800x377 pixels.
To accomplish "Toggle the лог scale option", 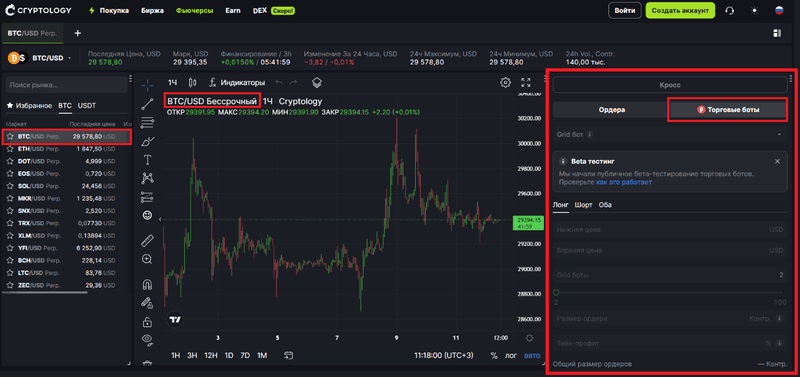I will click(x=511, y=355).
